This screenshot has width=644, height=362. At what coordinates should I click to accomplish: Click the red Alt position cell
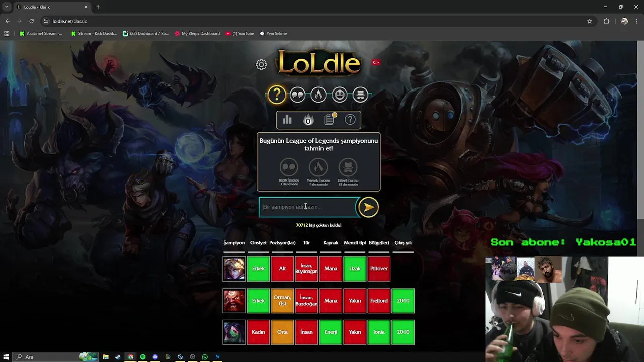(282, 269)
